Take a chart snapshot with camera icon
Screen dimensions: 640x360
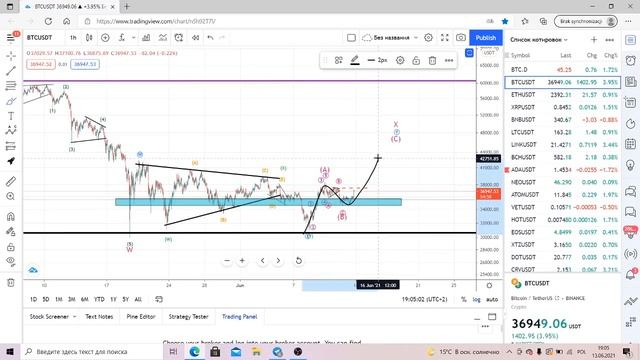tap(461, 38)
